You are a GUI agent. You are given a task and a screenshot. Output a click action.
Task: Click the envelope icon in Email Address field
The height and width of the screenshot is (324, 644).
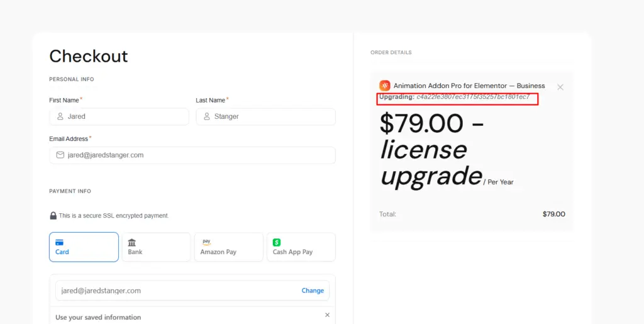(x=60, y=155)
